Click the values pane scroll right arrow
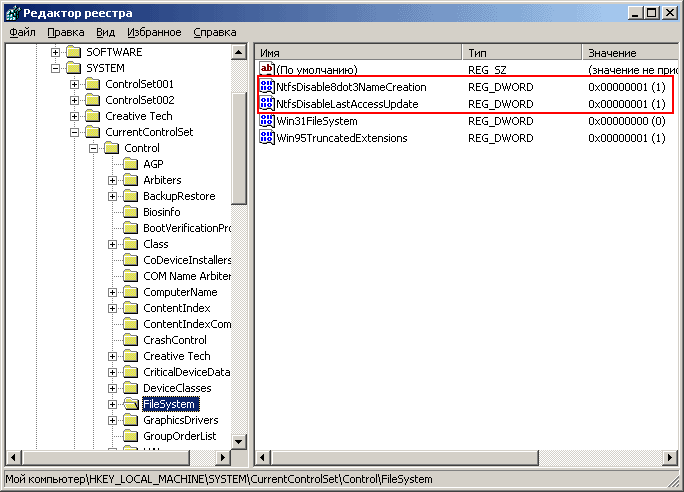Image resolution: width=684 pixels, height=492 pixels. [670, 458]
